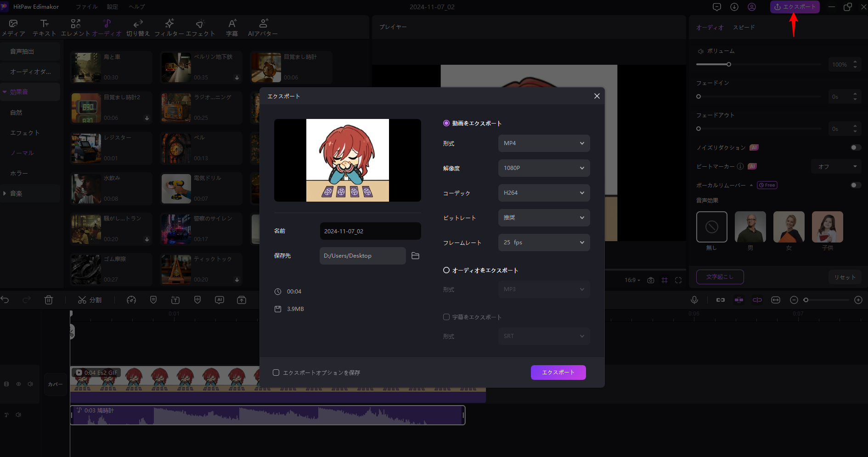Open the Filter (フィルター) tool

(x=169, y=28)
